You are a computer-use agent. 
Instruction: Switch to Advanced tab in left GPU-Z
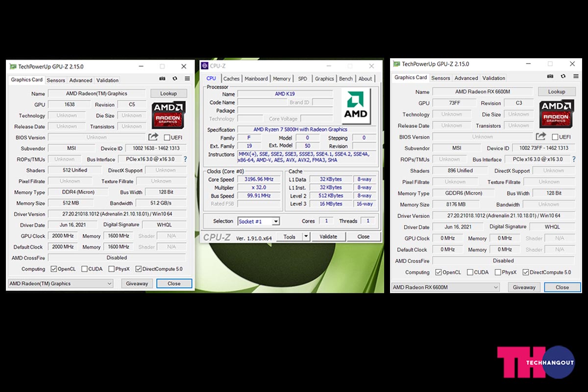click(81, 80)
